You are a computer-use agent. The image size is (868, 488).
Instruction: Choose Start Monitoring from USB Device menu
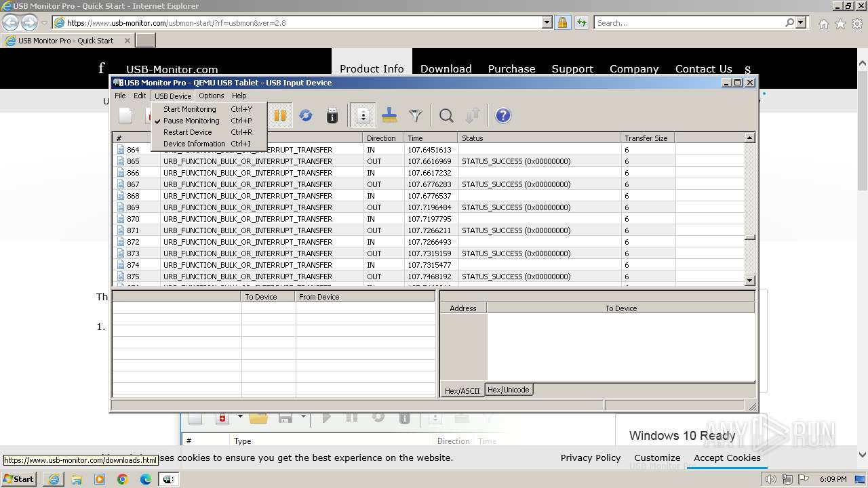208,109
